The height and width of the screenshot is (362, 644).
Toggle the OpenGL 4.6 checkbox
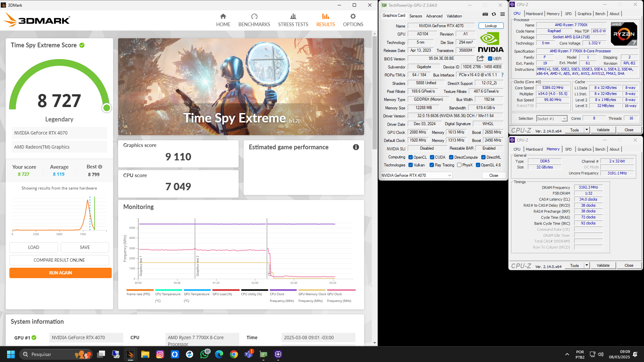click(x=478, y=165)
